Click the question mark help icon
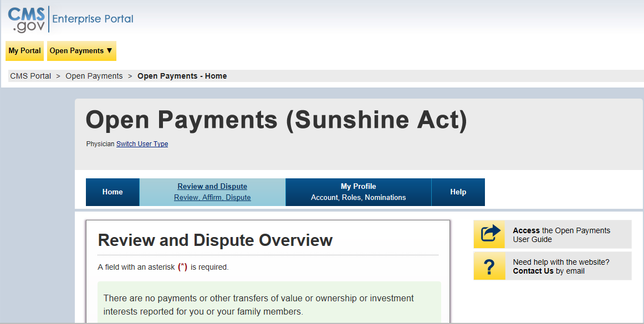Screen dimensions: 644x324 (x=489, y=266)
